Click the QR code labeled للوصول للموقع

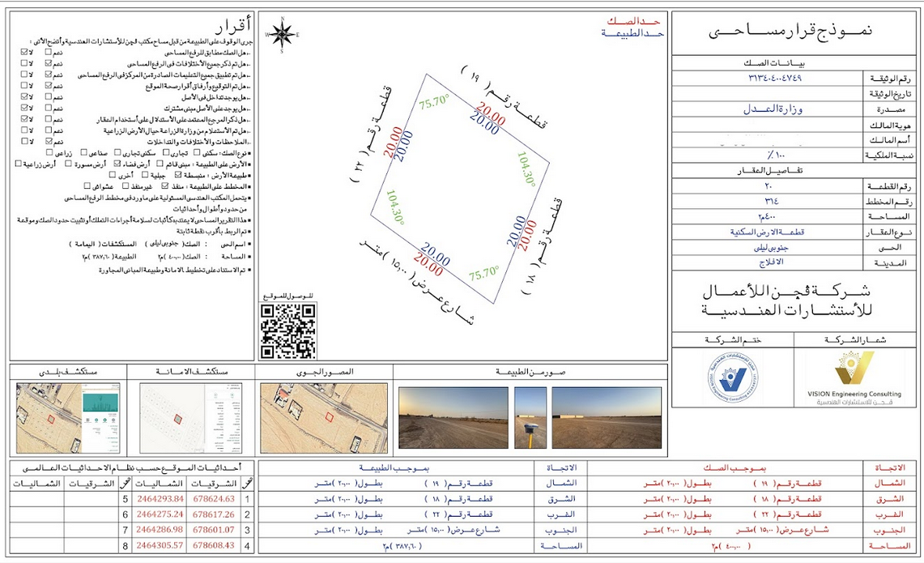click(x=288, y=331)
